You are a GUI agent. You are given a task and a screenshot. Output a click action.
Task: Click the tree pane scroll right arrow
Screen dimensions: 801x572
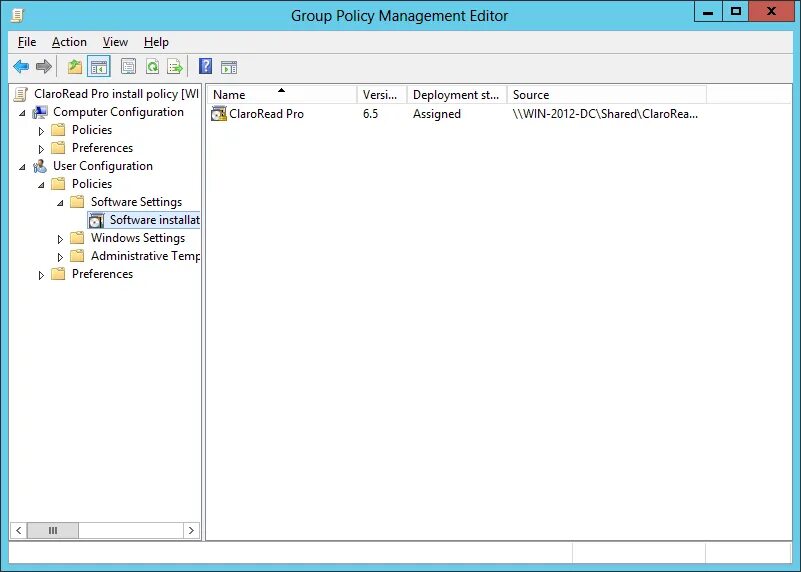click(191, 530)
